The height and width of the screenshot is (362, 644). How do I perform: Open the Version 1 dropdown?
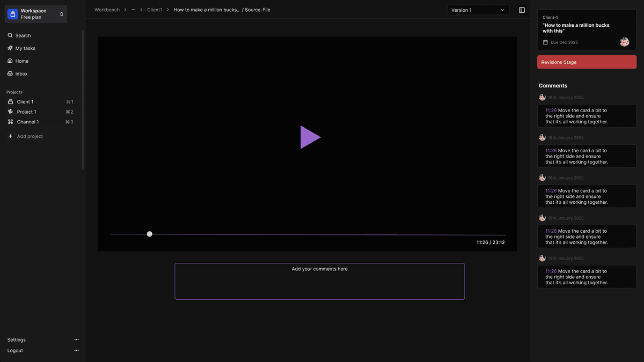pyautogui.click(x=478, y=10)
